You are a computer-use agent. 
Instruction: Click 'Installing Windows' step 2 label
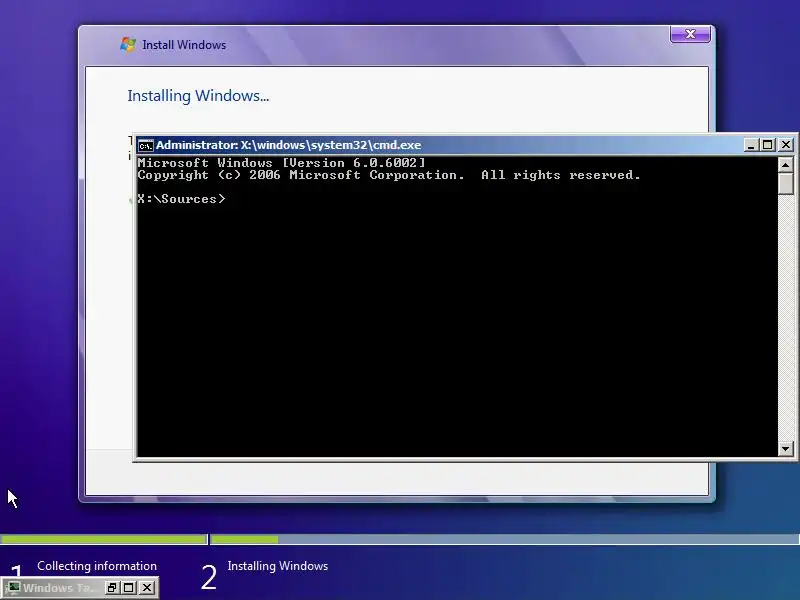click(278, 566)
